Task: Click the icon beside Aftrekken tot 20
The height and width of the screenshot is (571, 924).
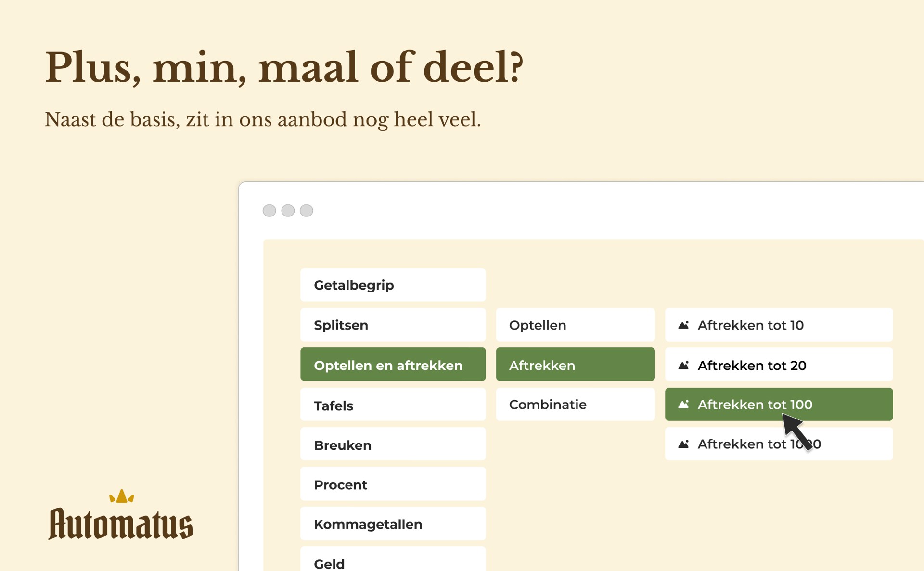Action: tap(683, 365)
